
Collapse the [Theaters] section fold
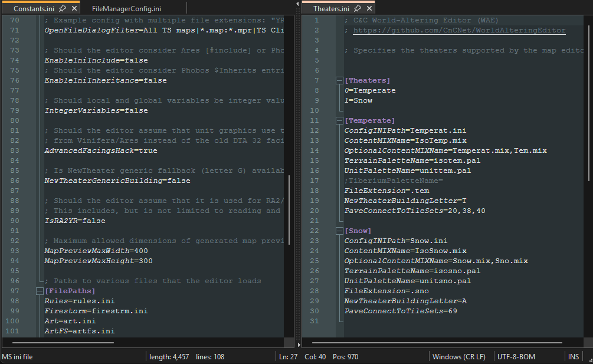[339, 80]
